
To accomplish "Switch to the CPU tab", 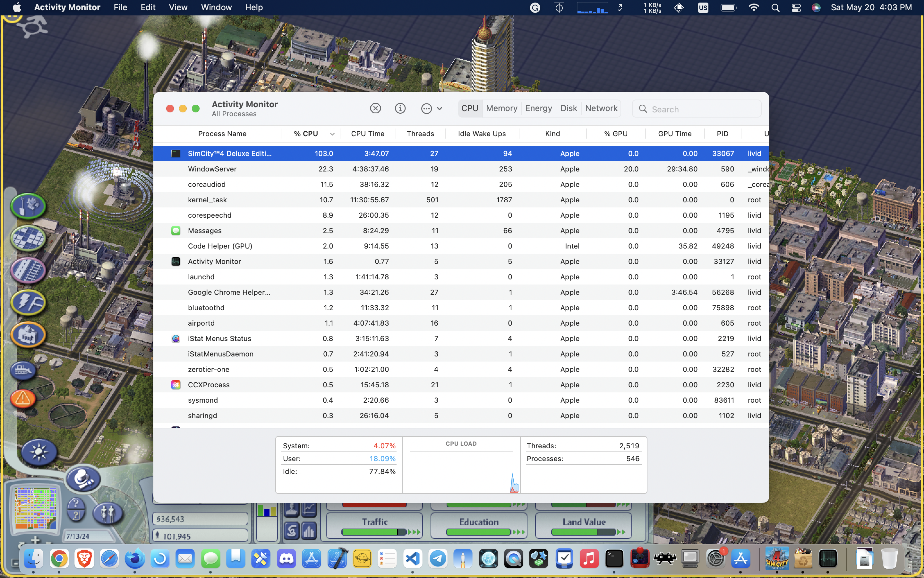I will (470, 109).
